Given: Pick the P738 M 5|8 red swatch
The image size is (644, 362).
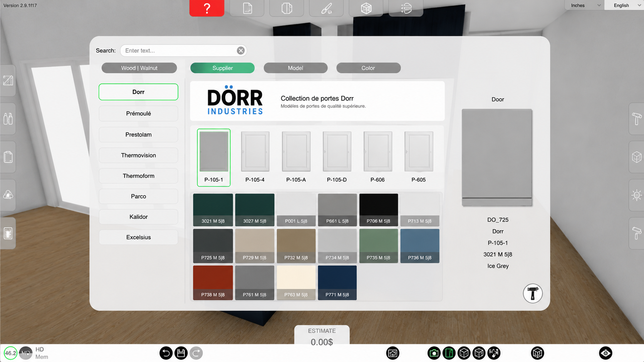Looking at the screenshot, I should 213,283.
